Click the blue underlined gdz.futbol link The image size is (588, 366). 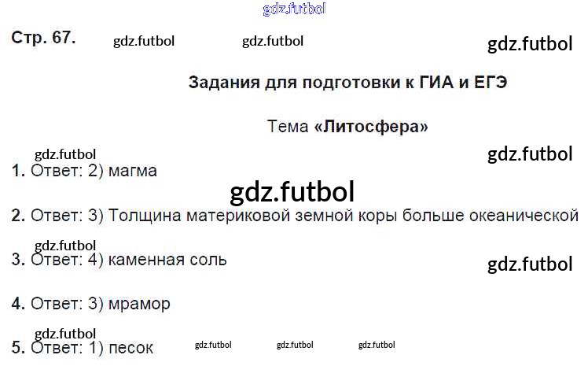coord(292,9)
